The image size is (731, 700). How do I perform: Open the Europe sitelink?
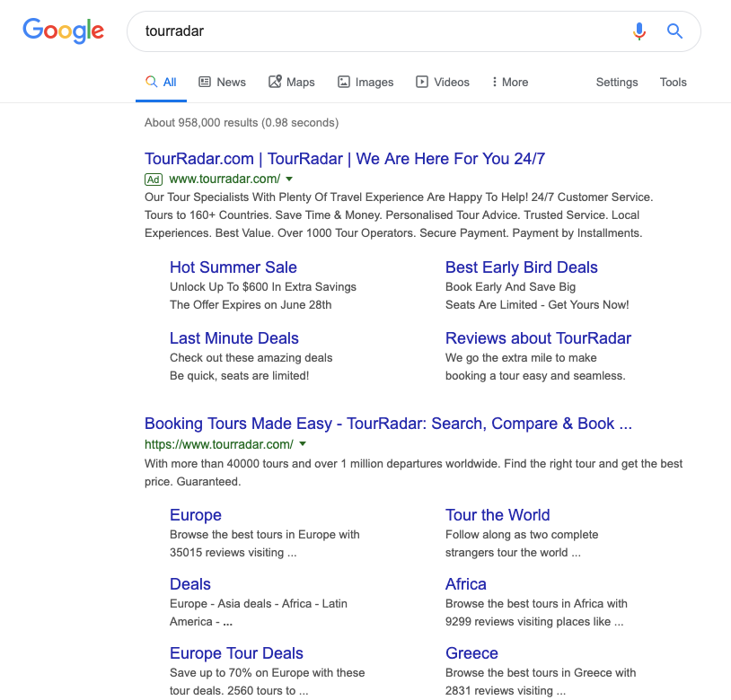pos(196,515)
